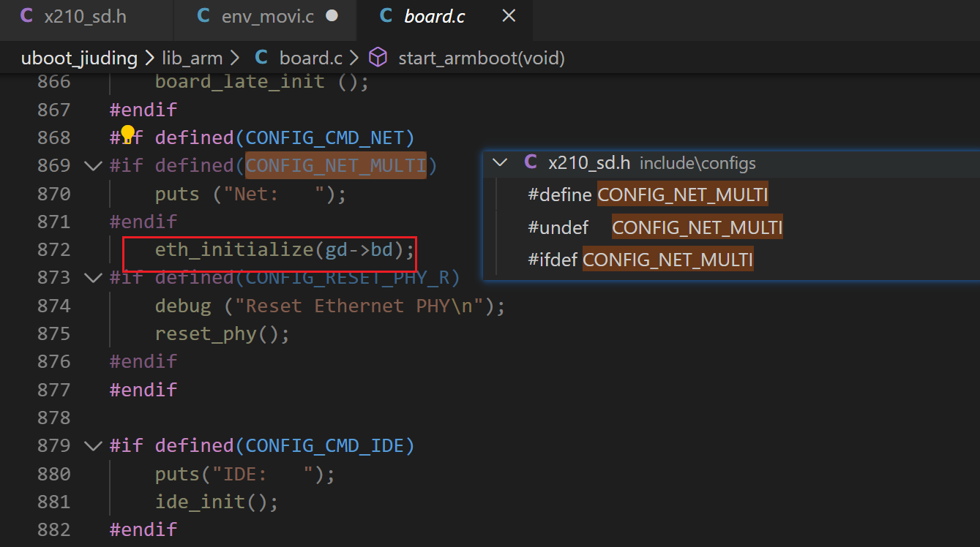Select '#ifdef CONFIG_NET_MULTI' reference
The width and height of the screenshot is (980, 547).
coord(640,260)
